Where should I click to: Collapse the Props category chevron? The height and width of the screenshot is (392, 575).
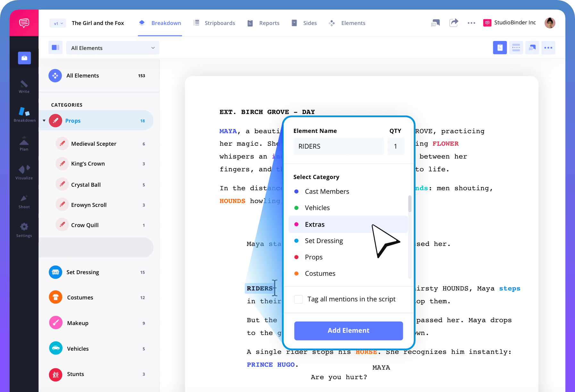click(x=44, y=120)
